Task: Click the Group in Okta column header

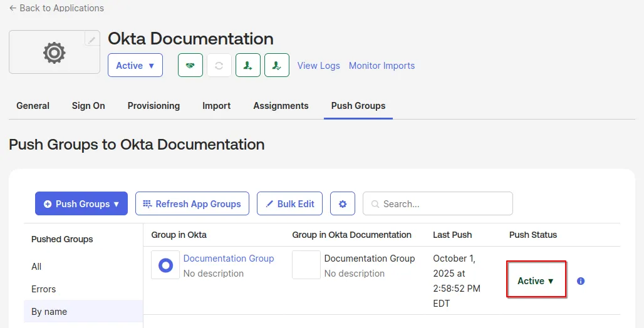Action: [x=179, y=235]
